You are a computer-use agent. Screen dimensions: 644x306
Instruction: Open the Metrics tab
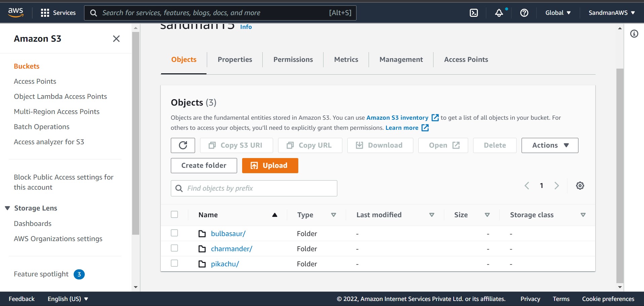pyautogui.click(x=346, y=60)
